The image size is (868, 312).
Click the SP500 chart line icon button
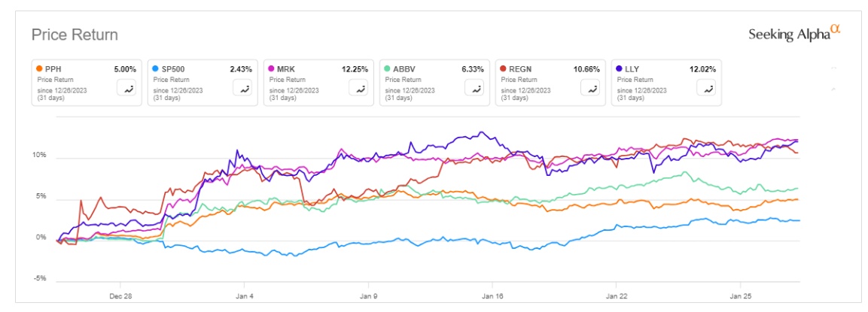coord(243,89)
